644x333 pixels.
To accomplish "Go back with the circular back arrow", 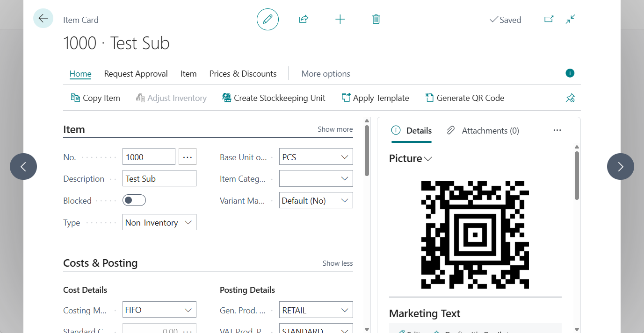I will (x=43, y=18).
